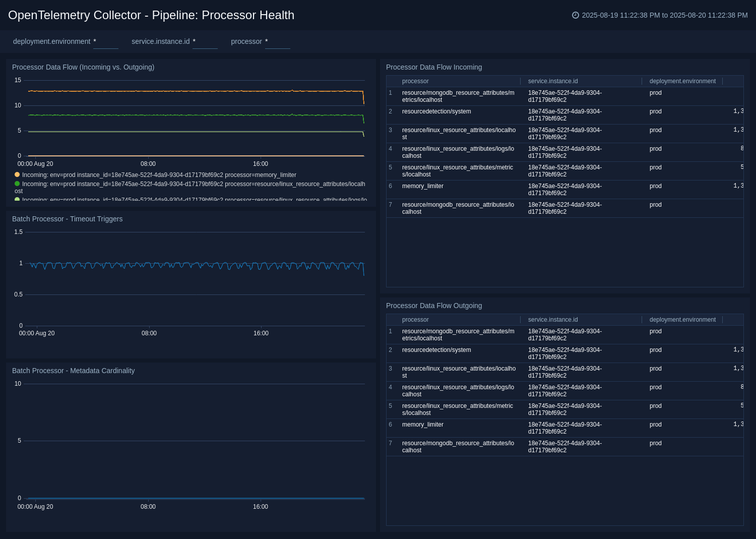Viewport: 756px width, 539px height.
Task: Click instance id in Incoming resourcedetection/system row
Action: (x=565, y=115)
